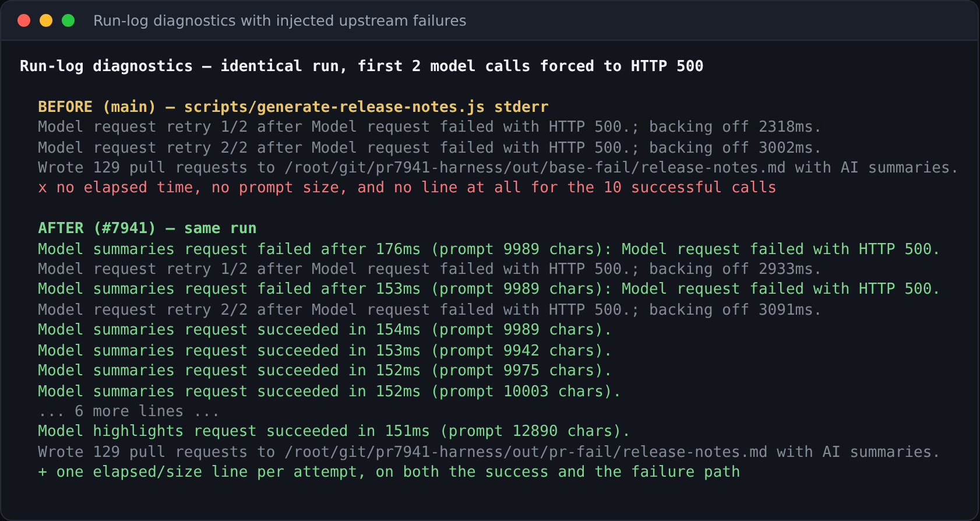Image resolution: width=980 pixels, height=521 pixels.
Task: Click the line 'failed after 176ms'
Action: pos(489,249)
